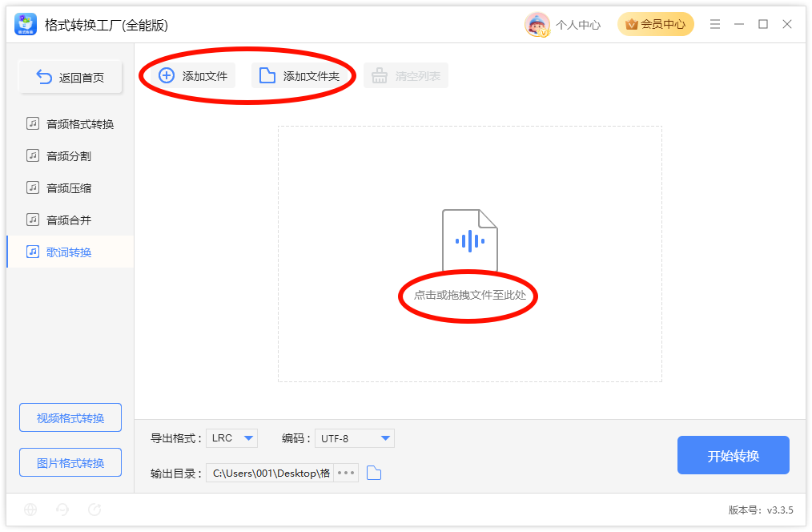Click the user avatar icon

click(537, 24)
